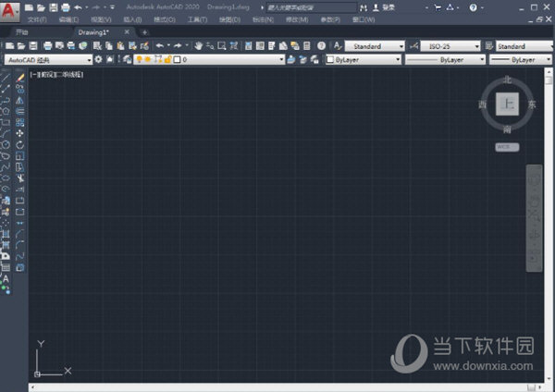Add new drawing tab with plus button
Viewport: 555px width, 392px height.
pos(144,32)
